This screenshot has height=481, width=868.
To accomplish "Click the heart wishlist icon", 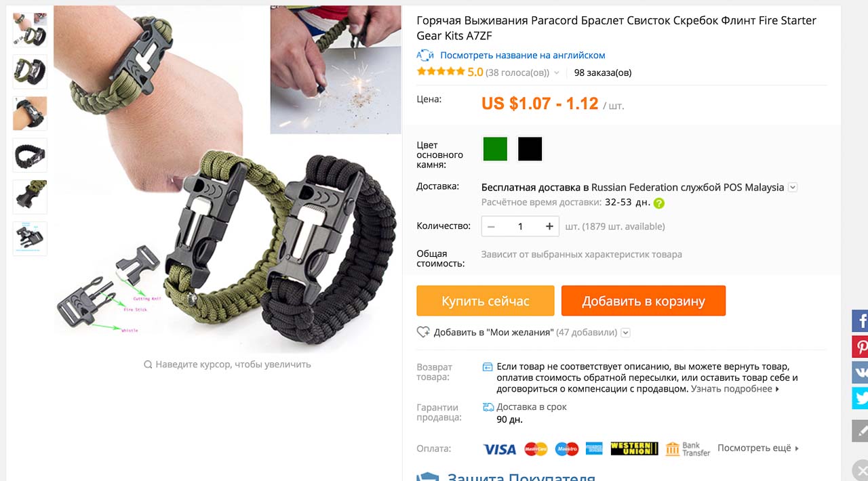I will coord(423,332).
